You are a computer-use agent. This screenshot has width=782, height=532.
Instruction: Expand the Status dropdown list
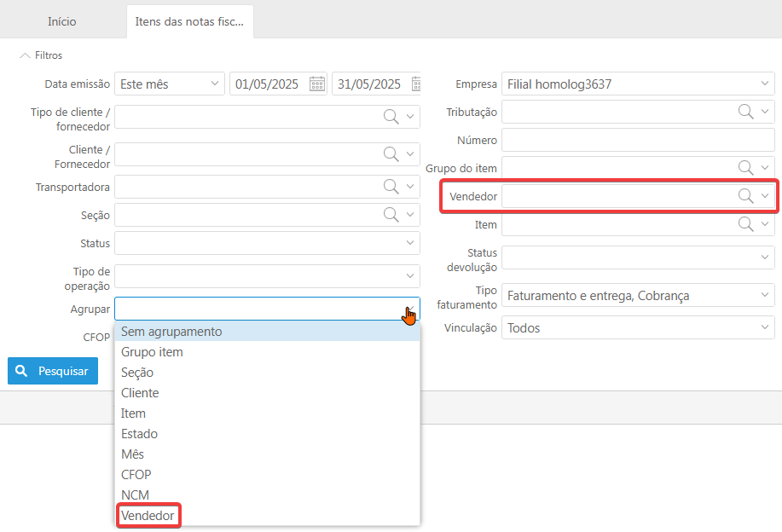pos(410,243)
